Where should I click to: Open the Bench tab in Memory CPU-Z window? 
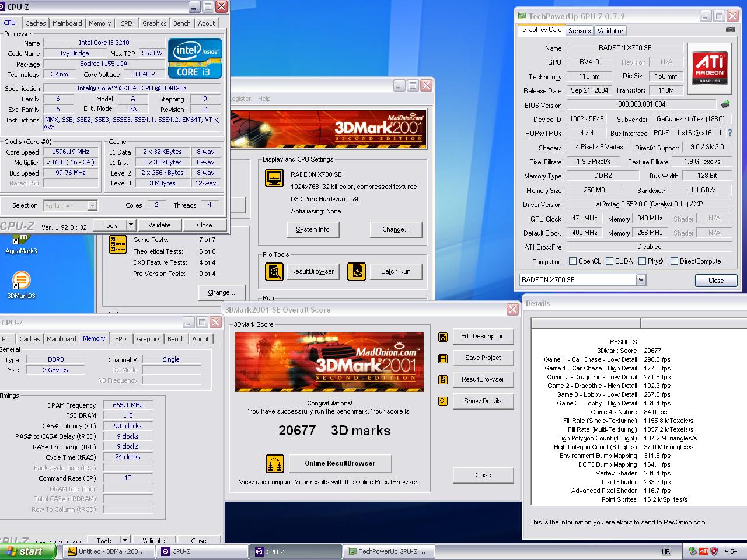[176, 339]
